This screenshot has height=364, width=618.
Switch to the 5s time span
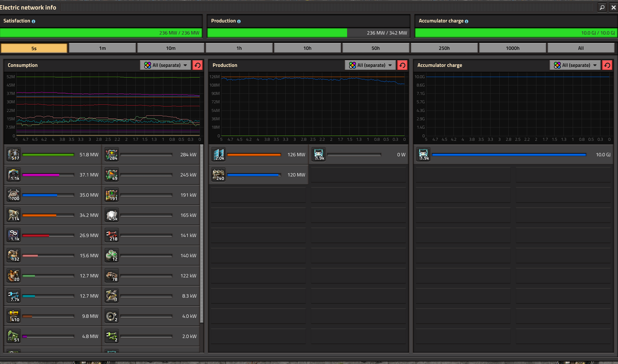click(34, 48)
